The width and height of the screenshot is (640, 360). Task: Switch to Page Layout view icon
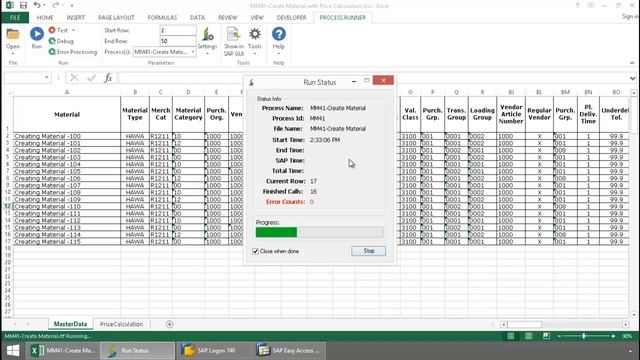pos(529,336)
